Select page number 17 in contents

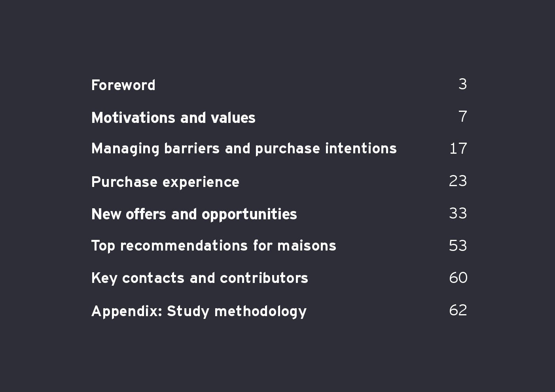[x=458, y=149]
